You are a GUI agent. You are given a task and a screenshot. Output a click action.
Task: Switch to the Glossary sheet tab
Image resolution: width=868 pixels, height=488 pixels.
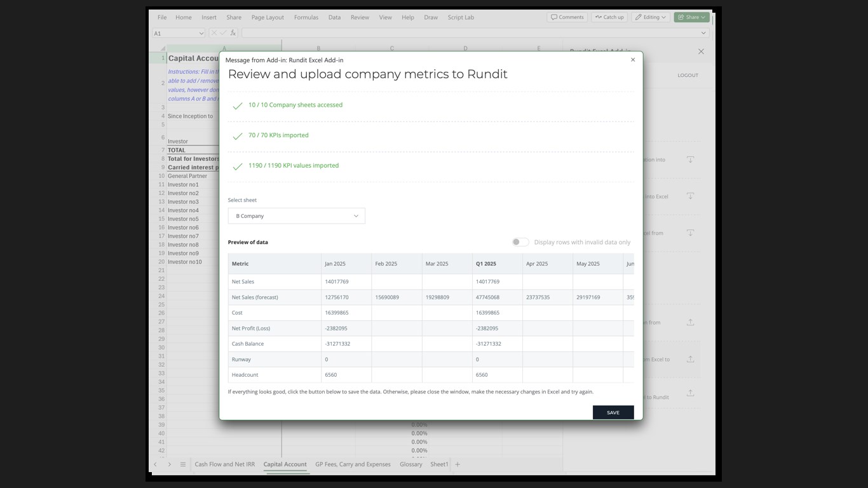tap(411, 464)
